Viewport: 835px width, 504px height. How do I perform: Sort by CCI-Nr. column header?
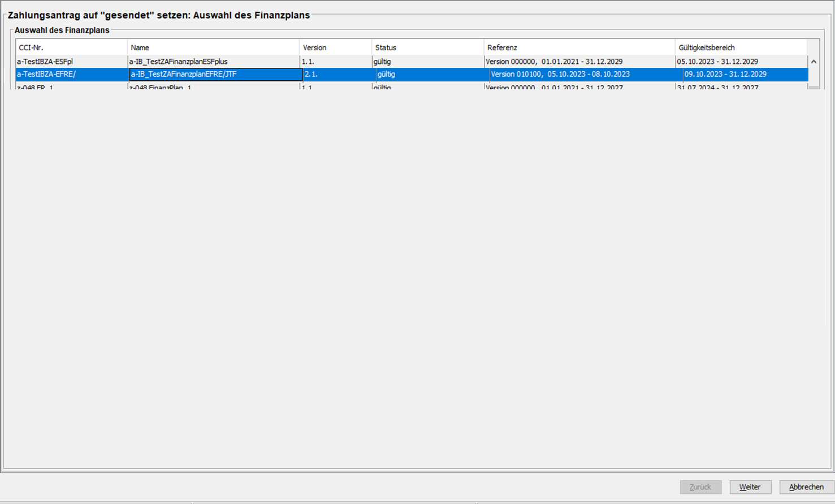(x=72, y=47)
